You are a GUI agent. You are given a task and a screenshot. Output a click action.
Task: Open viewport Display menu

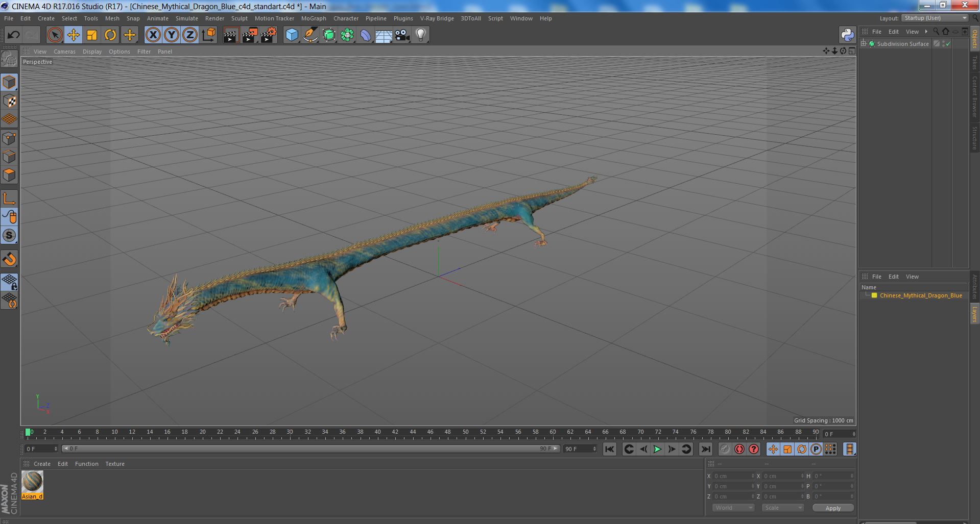pyautogui.click(x=92, y=52)
